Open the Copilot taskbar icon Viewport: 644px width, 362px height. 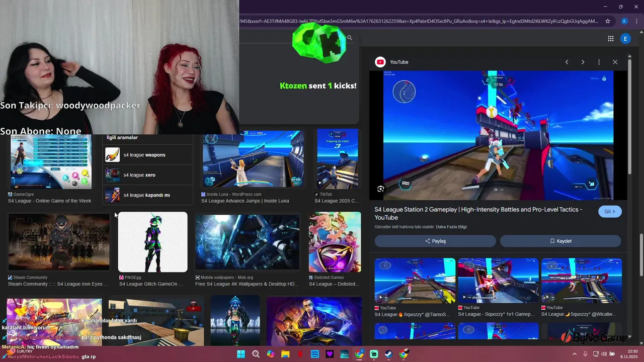click(271, 354)
